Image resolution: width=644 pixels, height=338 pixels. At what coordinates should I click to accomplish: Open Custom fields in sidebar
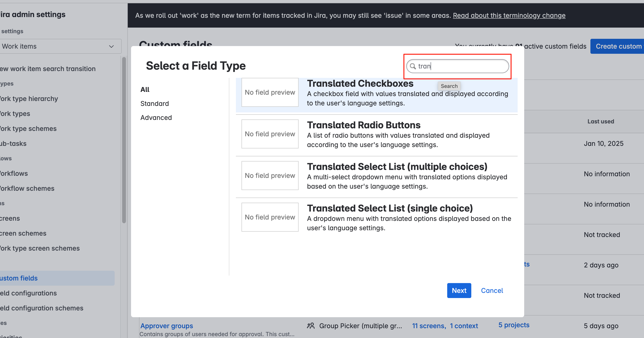coord(57,278)
